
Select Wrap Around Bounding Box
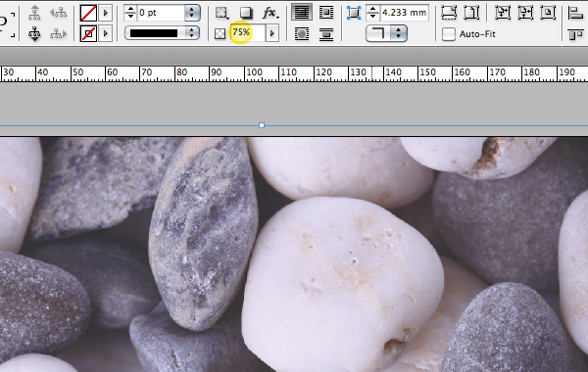pyautogui.click(x=326, y=13)
